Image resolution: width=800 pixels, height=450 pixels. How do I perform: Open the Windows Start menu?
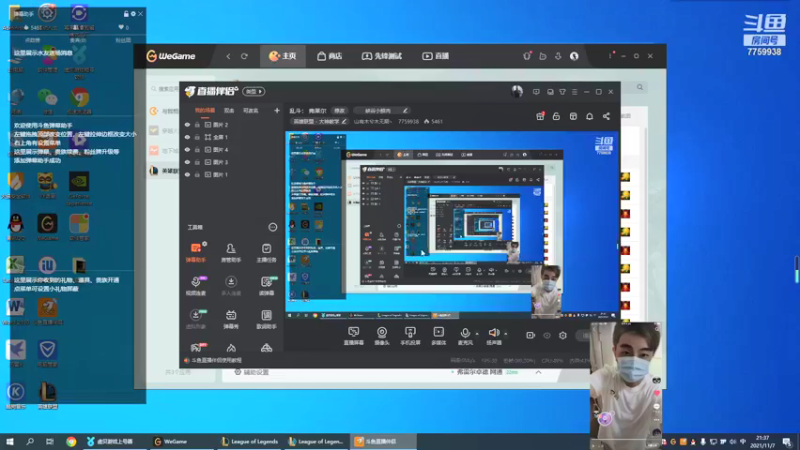10,441
